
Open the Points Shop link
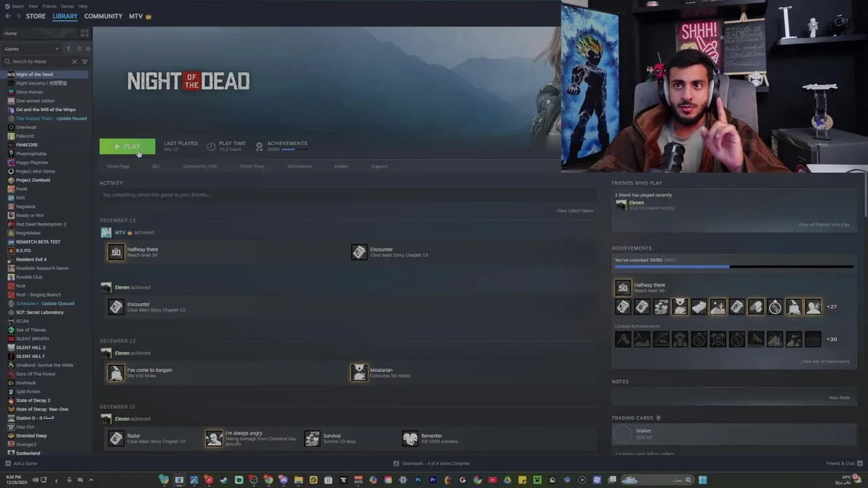point(252,166)
